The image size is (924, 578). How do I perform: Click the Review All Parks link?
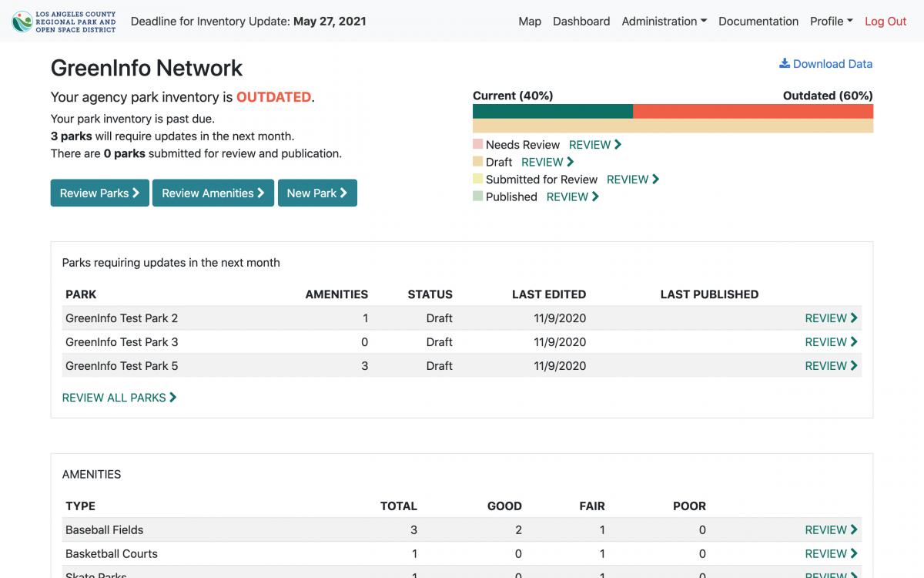click(119, 398)
